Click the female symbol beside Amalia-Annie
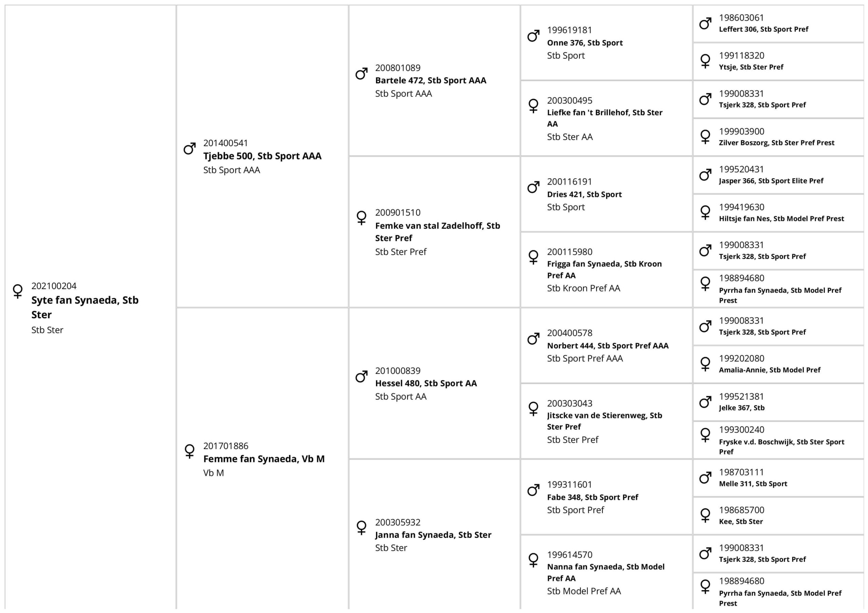This screenshot has width=868, height=613. pyautogui.click(x=705, y=364)
